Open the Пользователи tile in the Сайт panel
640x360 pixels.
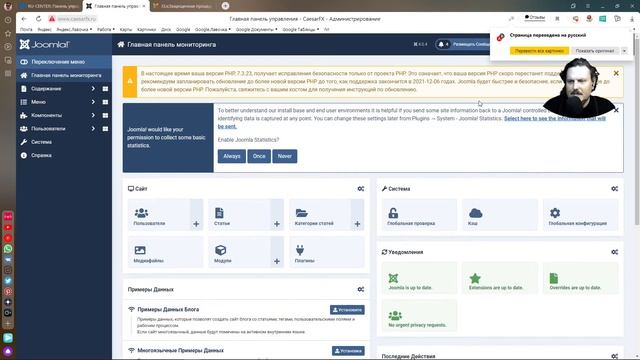[159, 215]
